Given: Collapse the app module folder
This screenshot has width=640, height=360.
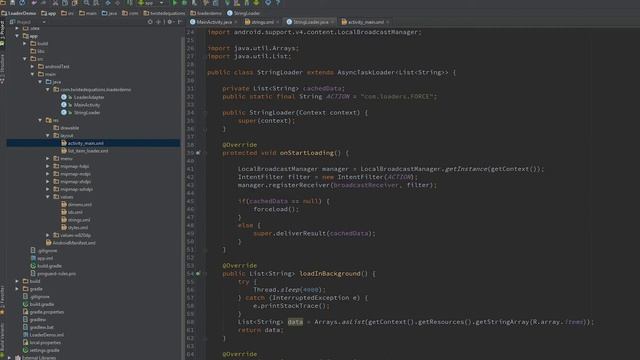Looking at the screenshot, I should tap(17, 36).
